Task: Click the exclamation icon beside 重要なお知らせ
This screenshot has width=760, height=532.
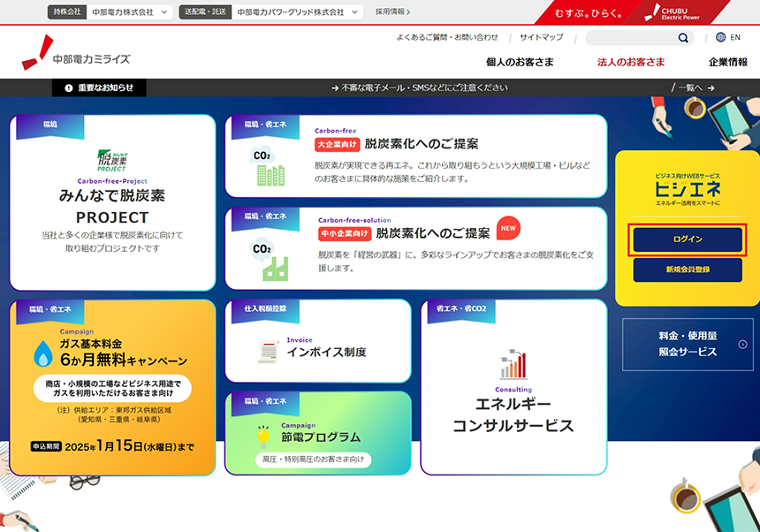Action: coord(69,88)
